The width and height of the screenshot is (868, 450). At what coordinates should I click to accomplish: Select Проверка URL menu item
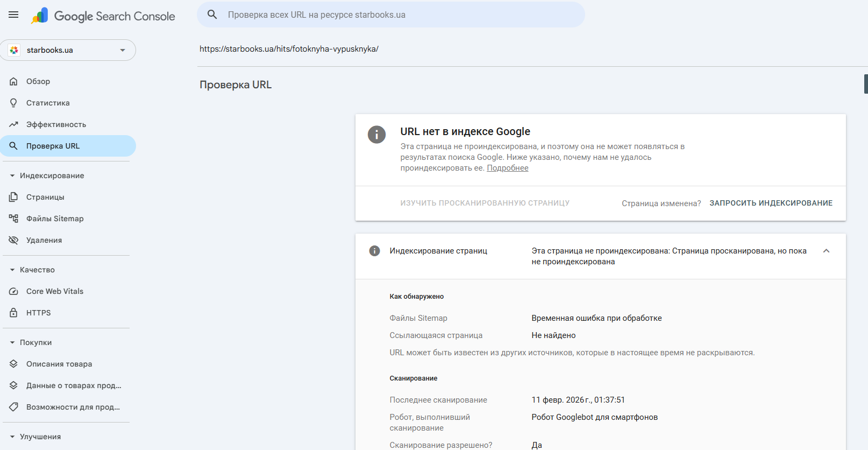pos(68,146)
